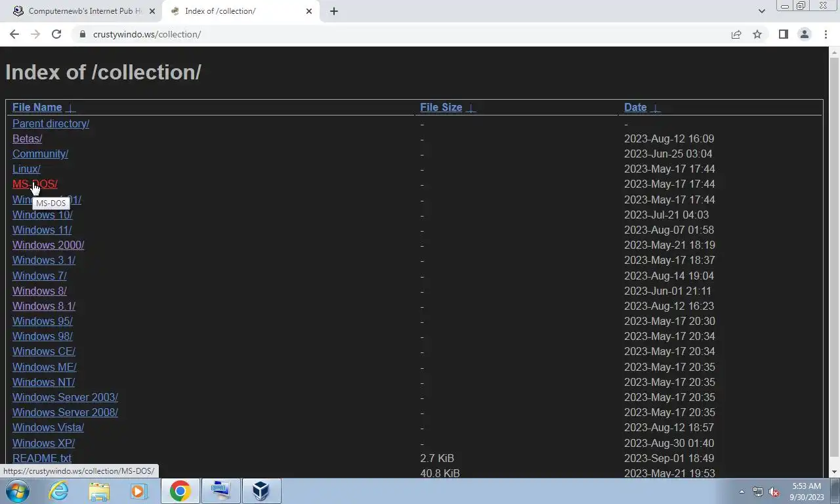
Task: Click the Index of /collection/ heading
Action: [x=103, y=72]
